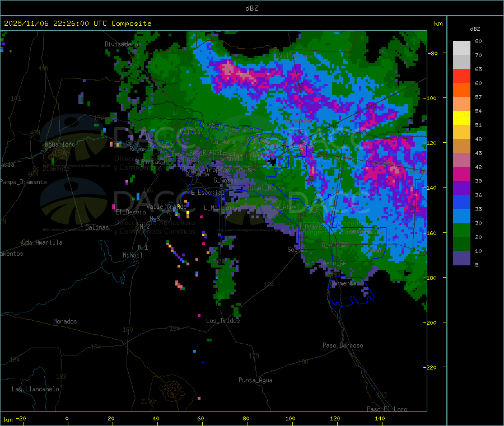The width and height of the screenshot is (504, 426).
Task: Click the Divisadero map label
Action: coord(121,44)
